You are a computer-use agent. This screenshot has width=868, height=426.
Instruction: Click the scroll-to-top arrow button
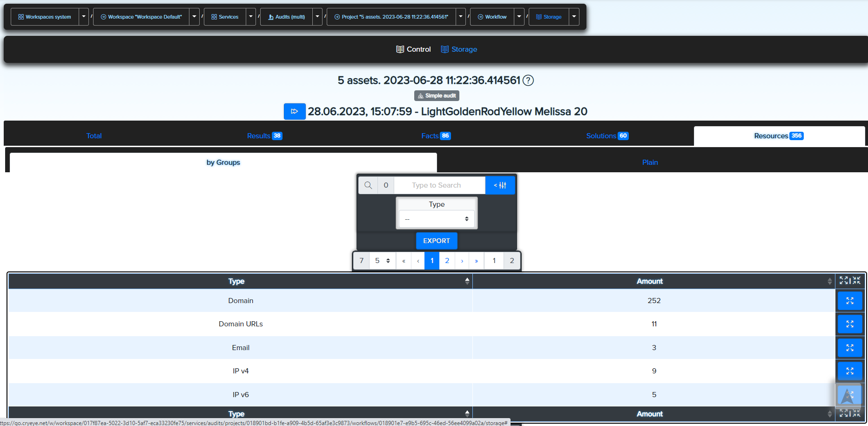pos(848,396)
